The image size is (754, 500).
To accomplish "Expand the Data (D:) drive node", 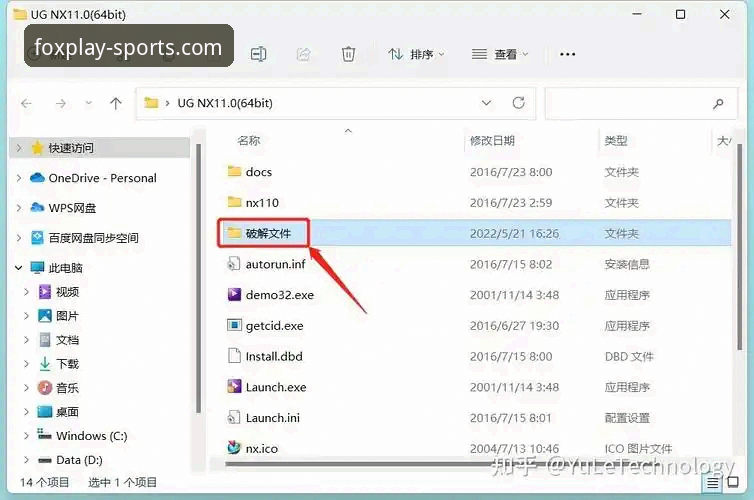I will tap(26, 460).
